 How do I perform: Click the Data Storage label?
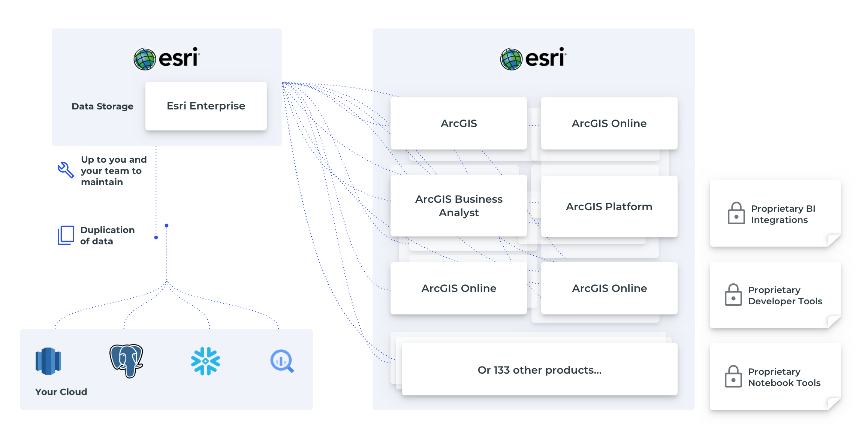pos(102,106)
